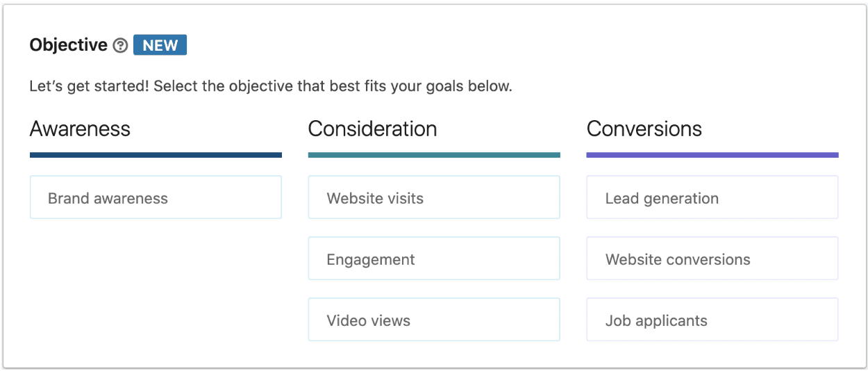
Task: Select the Video views objective
Action: click(x=434, y=320)
